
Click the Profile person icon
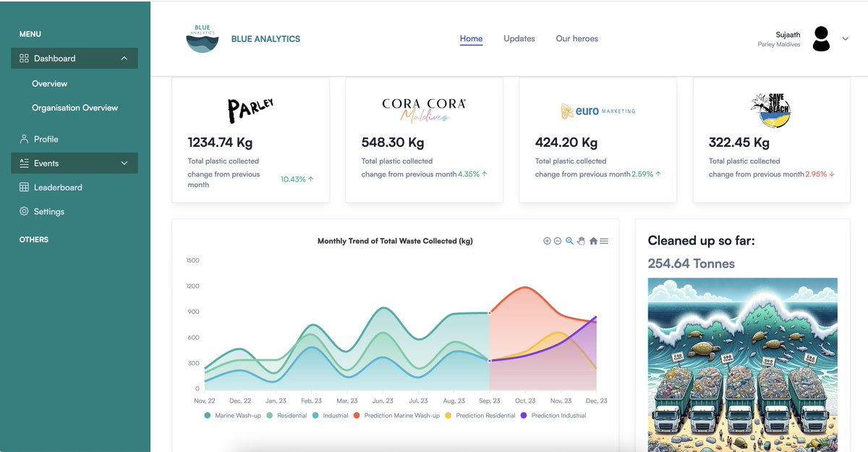pos(24,139)
